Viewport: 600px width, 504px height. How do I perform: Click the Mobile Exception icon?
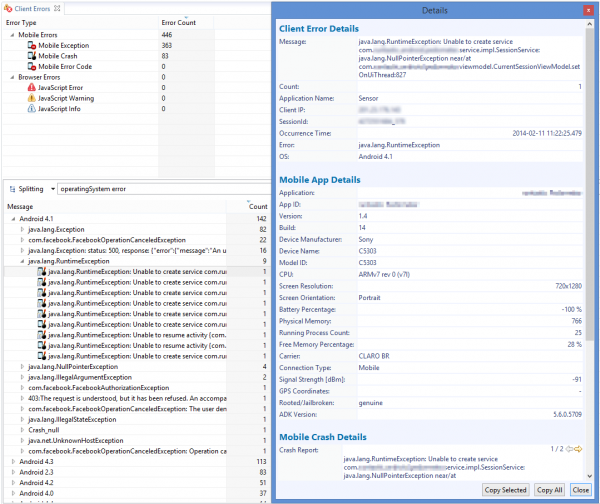point(32,46)
